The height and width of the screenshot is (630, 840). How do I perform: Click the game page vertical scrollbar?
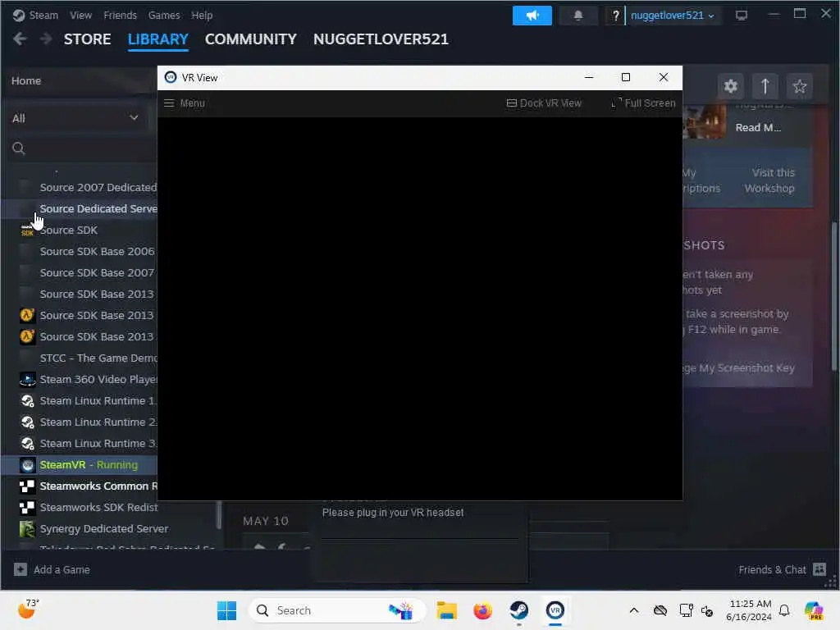(834, 296)
